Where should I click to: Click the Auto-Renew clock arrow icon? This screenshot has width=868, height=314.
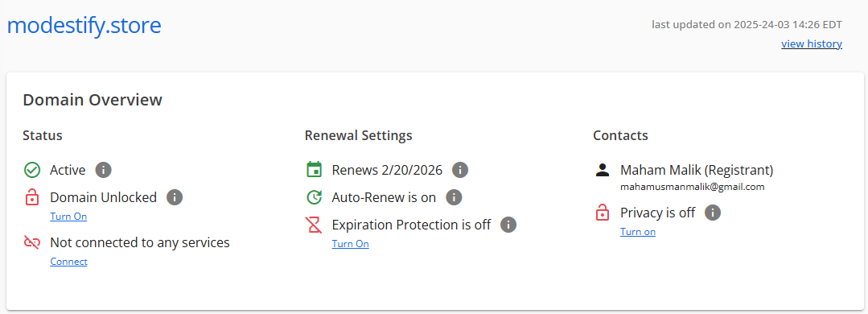point(314,197)
